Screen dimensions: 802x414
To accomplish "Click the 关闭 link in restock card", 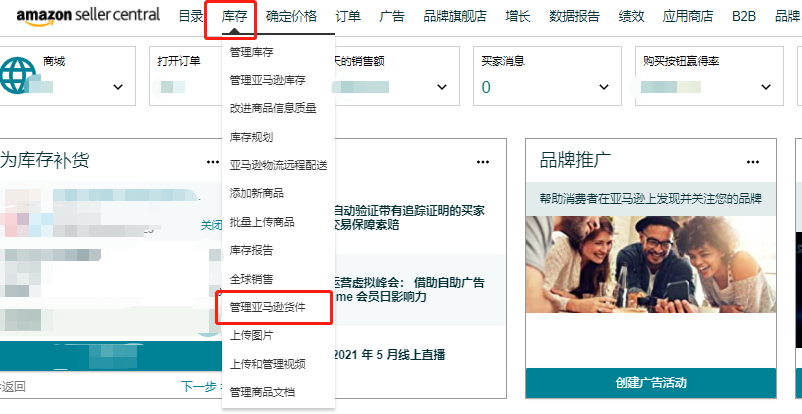I will click(211, 225).
